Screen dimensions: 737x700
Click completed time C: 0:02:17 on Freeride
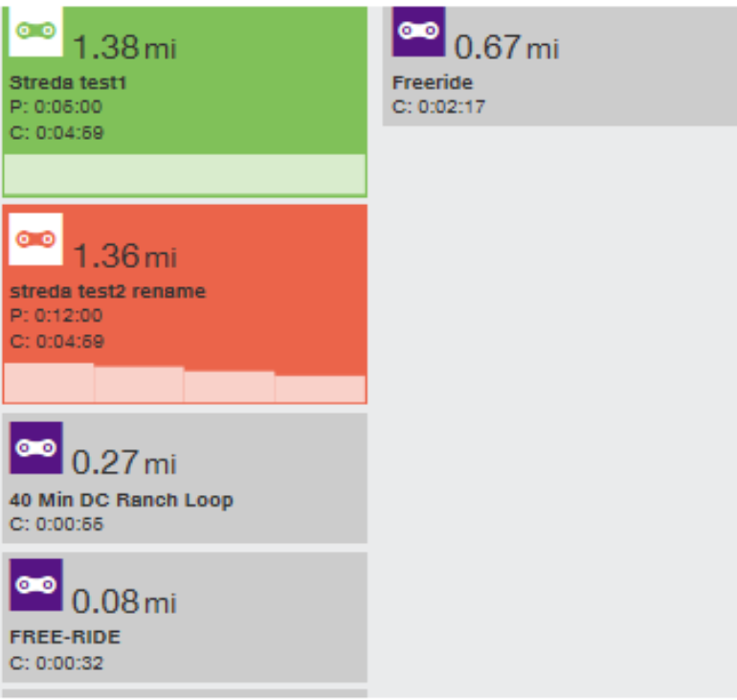tap(438, 107)
